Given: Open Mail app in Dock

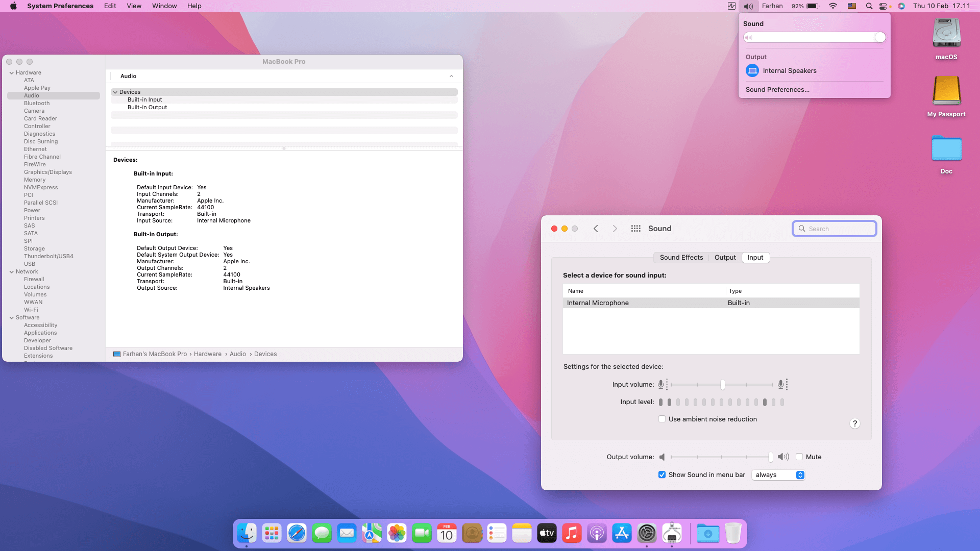Looking at the screenshot, I should pyautogui.click(x=347, y=533).
